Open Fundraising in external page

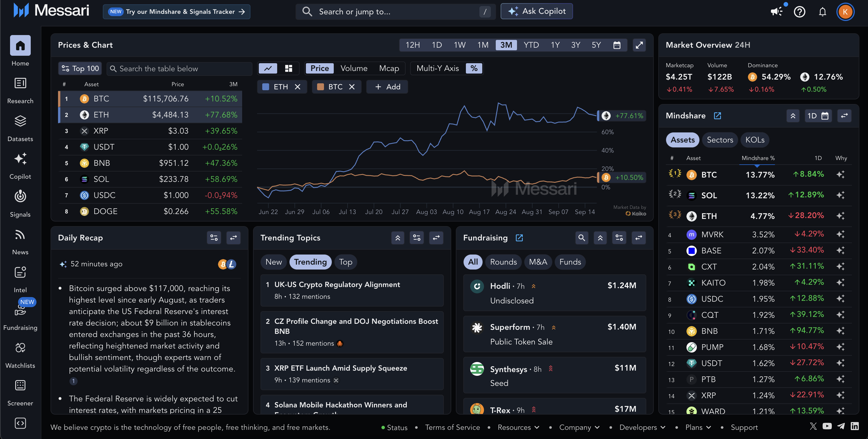tap(519, 238)
